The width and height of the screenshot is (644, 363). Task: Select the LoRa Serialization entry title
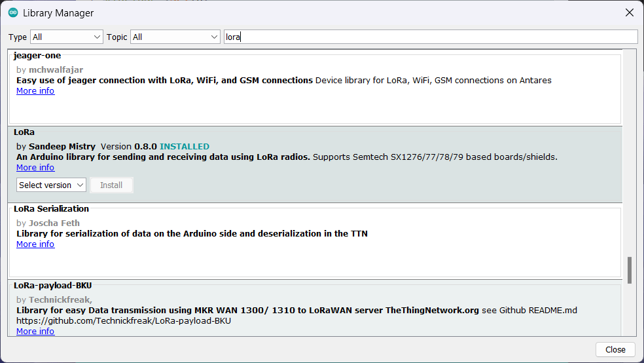[x=51, y=209]
